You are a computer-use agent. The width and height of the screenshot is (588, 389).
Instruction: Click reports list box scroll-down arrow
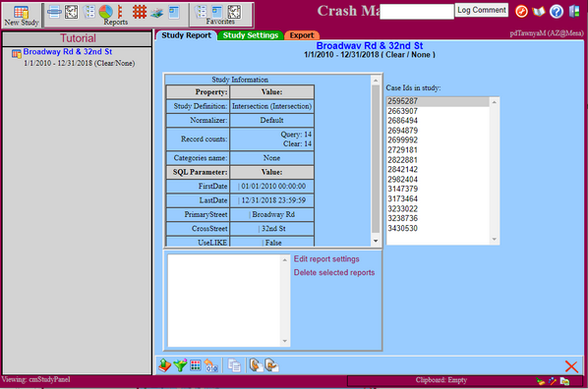[x=284, y=341]
